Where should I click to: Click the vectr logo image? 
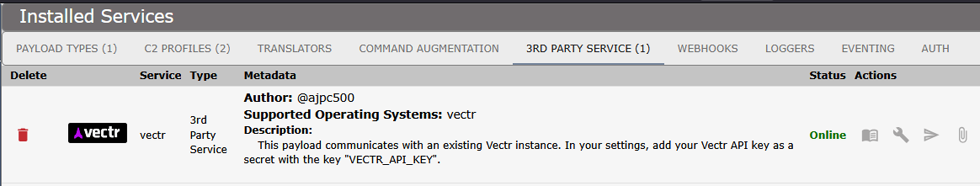click(98, 133)
